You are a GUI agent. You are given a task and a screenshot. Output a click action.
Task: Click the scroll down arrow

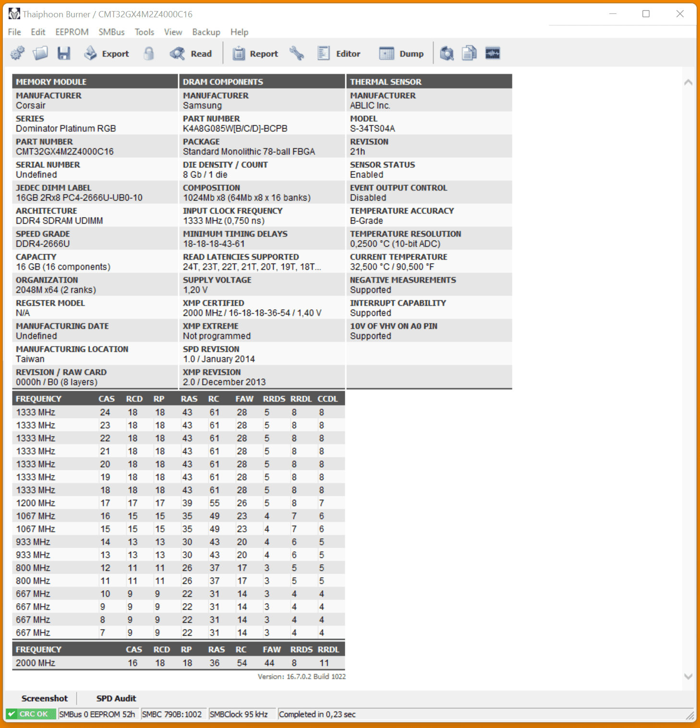[x=688, y=676]
